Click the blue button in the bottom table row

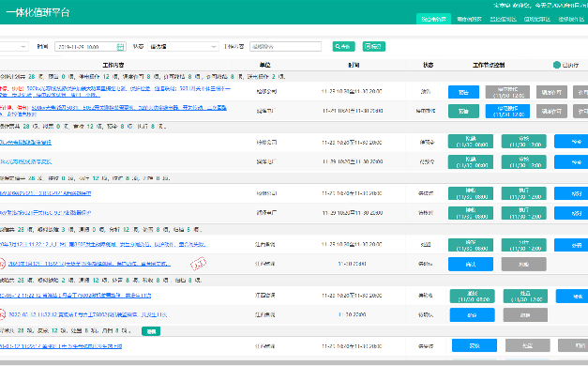coord(475,345)
